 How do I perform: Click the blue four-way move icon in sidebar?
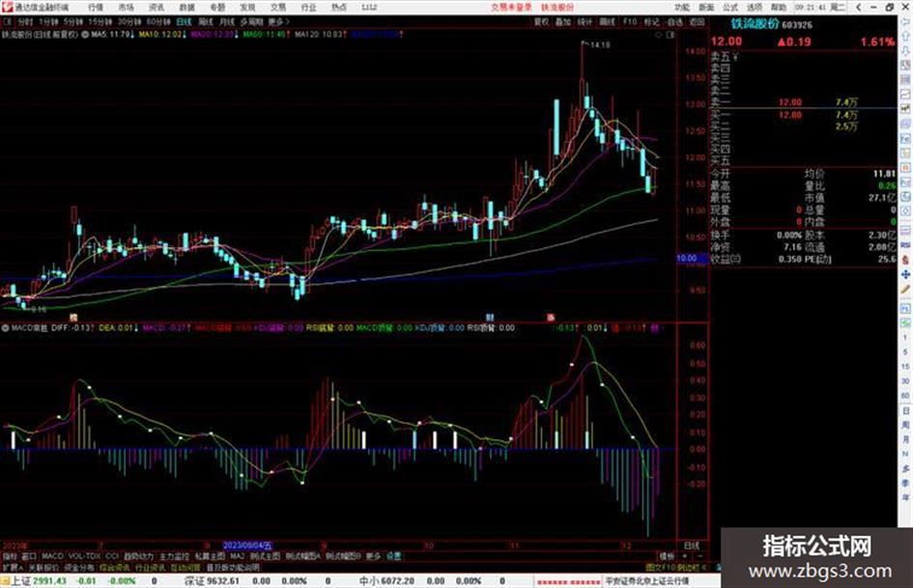pos(905,274)
